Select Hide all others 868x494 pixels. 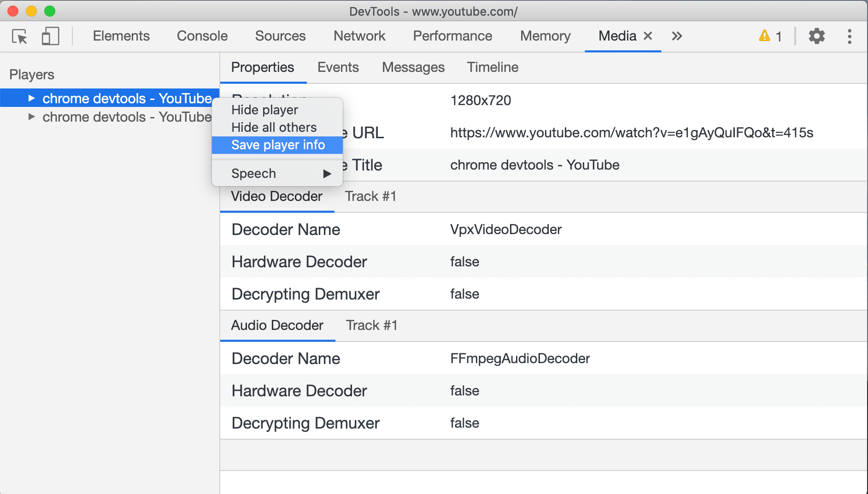(x=274, y=127)
